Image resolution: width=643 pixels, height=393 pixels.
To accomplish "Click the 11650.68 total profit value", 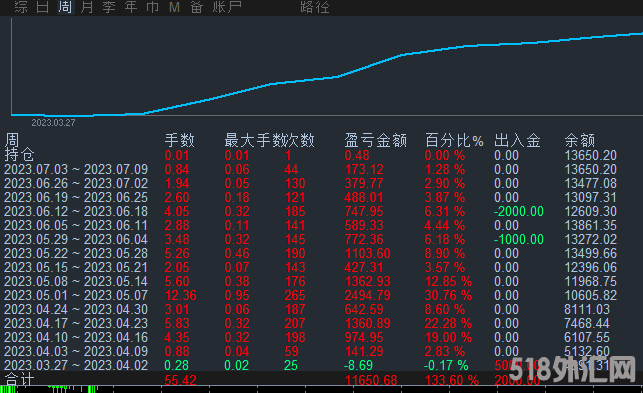I will pos(371,380).
